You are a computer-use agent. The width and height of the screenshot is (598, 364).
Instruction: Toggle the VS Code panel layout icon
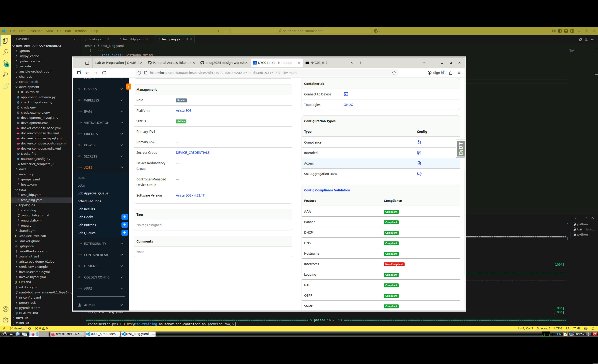[x=566, y=31]
